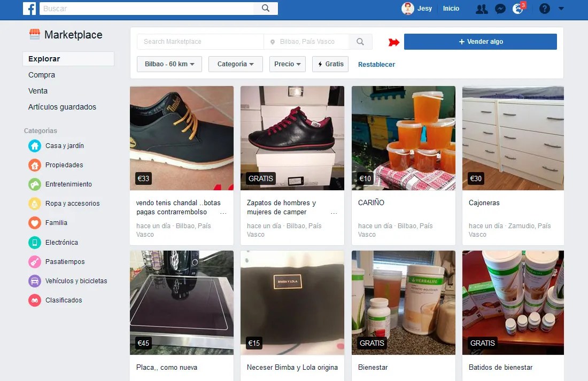Image resolution: width=588 pixels, height=381 pixels.
Task: Open Messenger from the top bar
Action: (x=500, y=9)
